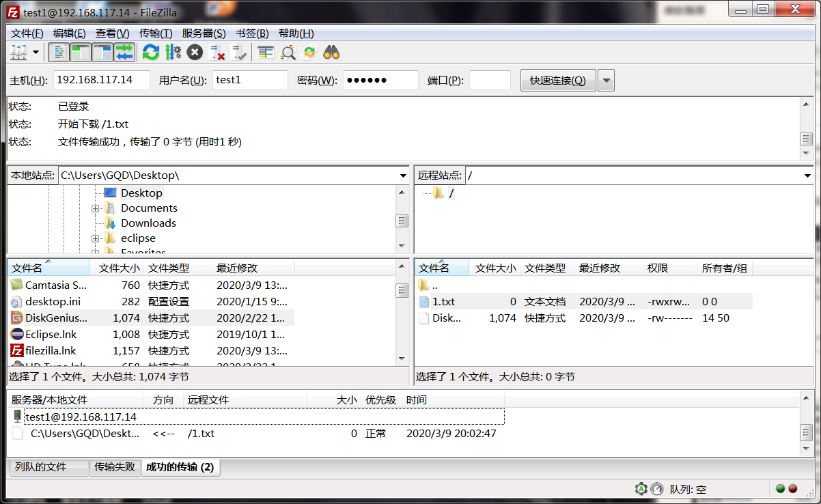Click local tree scrollbar thumb

click(x=402, y=221)
